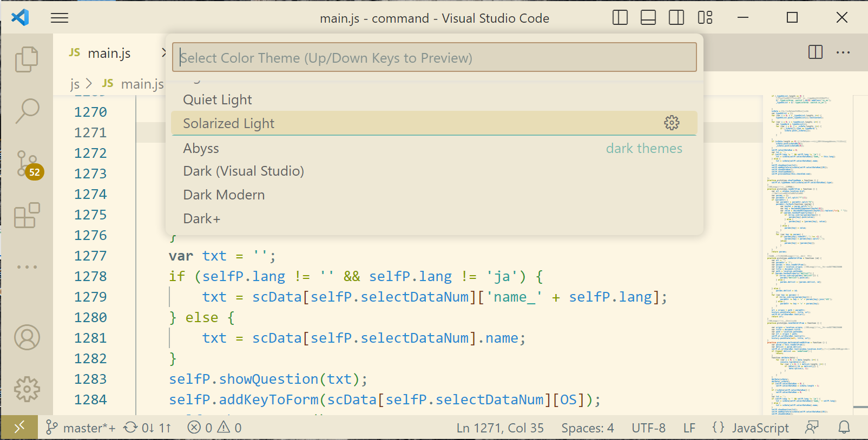Toggle secondary side bar layout button
This screenshot has height=440, width=868.
pos(676,18)
